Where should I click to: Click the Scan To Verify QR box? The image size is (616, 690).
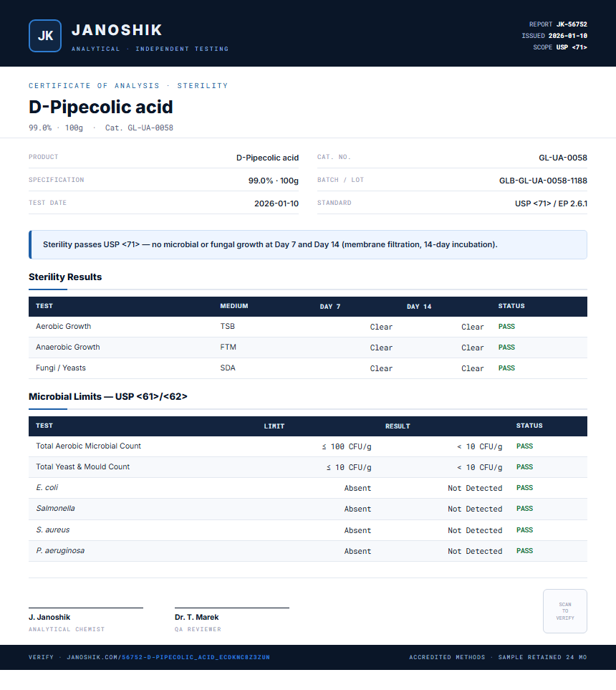coord(565,611)
